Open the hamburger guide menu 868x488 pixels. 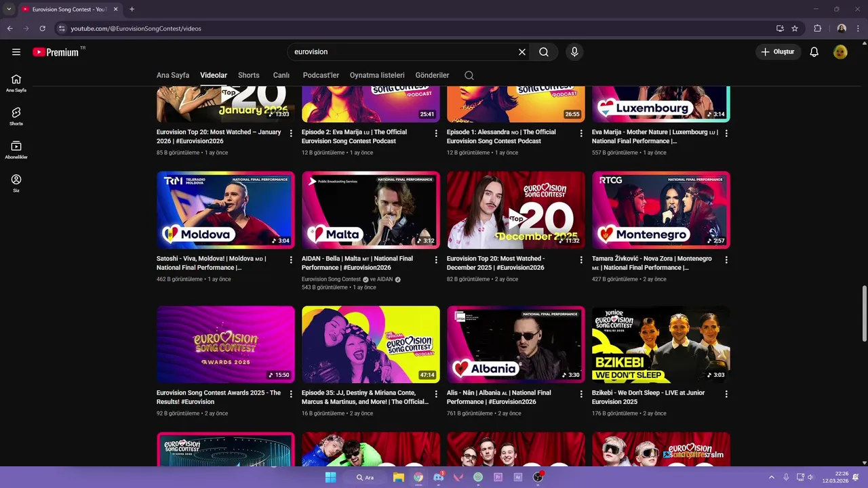pyautogui.click(x=16, y=52)
